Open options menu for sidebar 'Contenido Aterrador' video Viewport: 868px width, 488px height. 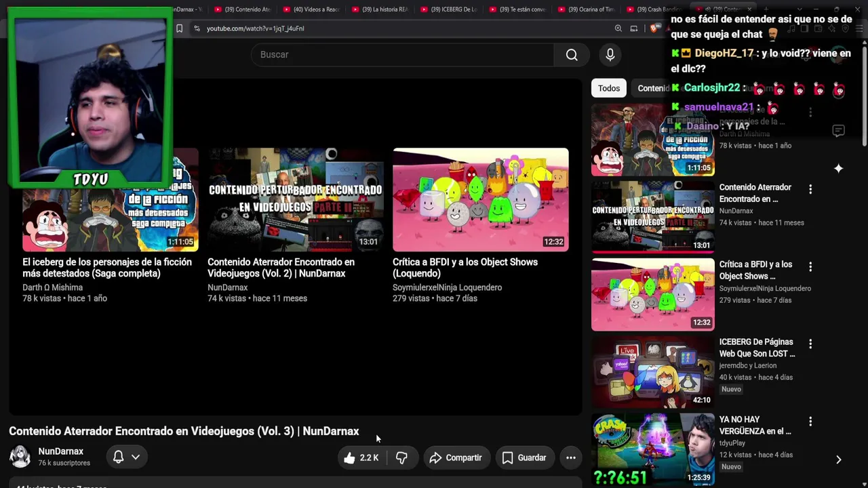click(810, 189)
